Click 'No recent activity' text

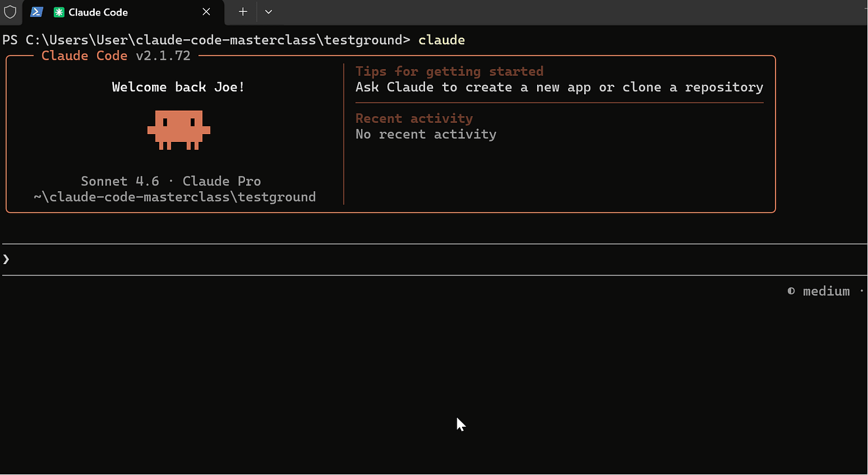click(426, 134)
